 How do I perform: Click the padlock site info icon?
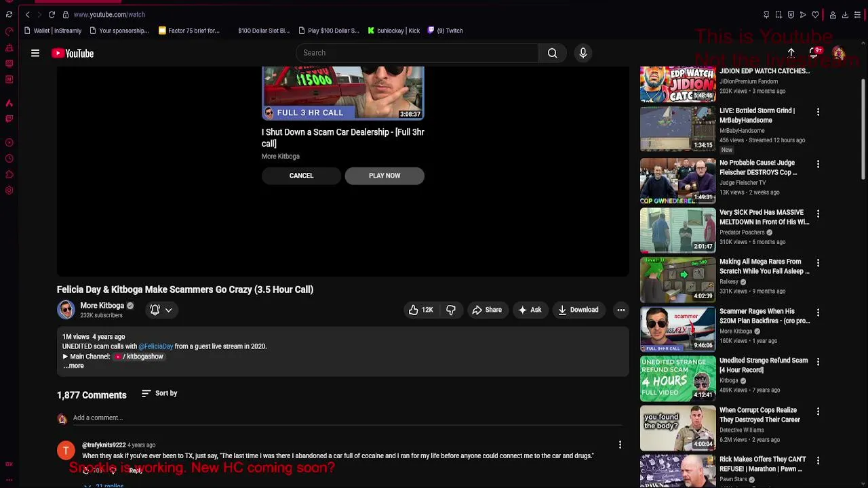click(x=66, y=14)
